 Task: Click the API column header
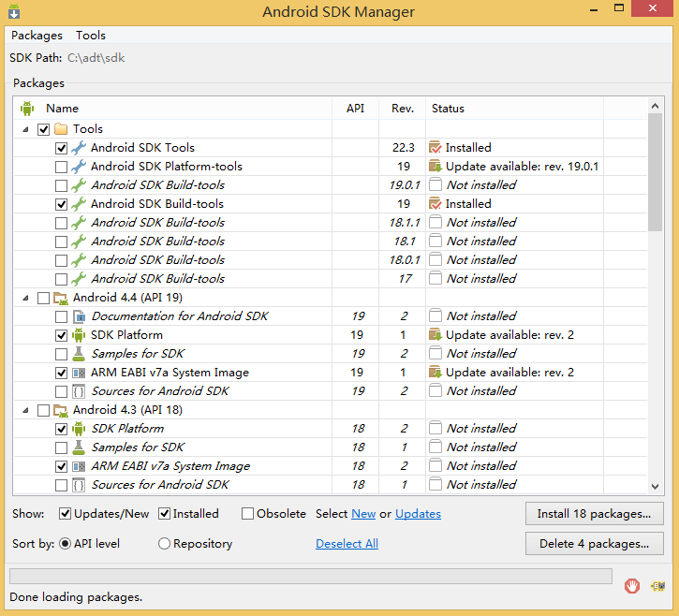coord(355,109)
